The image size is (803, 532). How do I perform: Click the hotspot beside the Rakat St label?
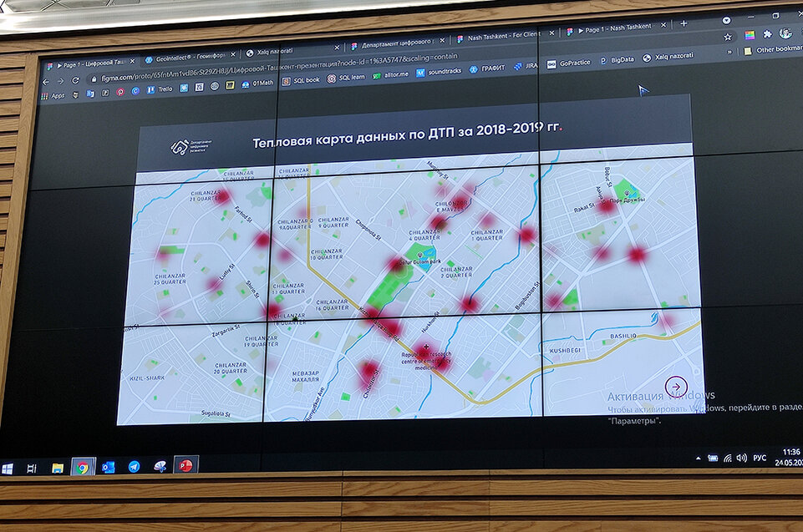pos(607,207)
